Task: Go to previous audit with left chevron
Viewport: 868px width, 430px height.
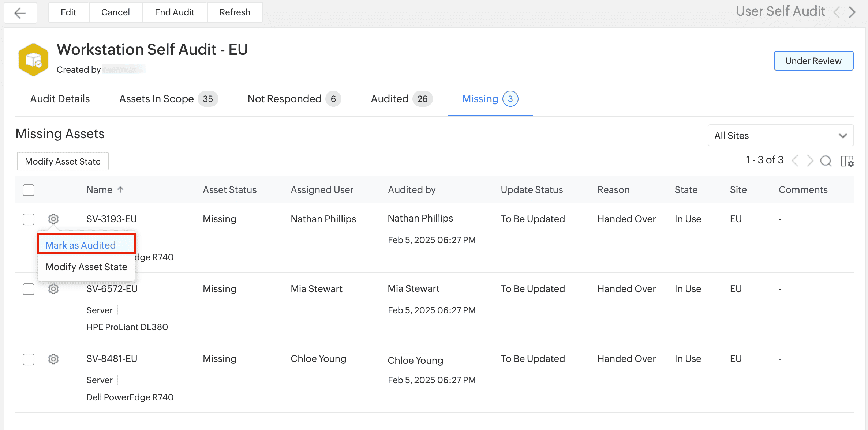Action: coord(837,12)
